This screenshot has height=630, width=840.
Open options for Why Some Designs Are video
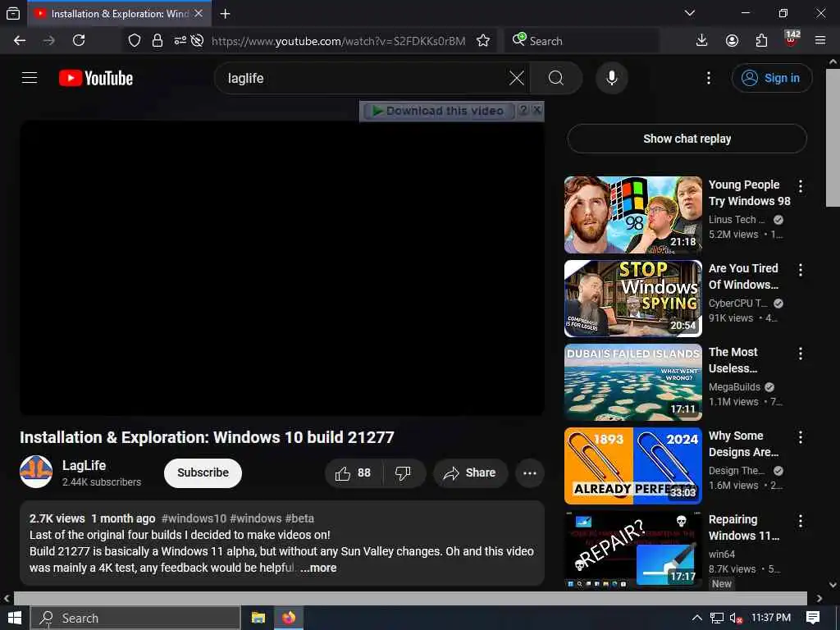pos(801,437)
